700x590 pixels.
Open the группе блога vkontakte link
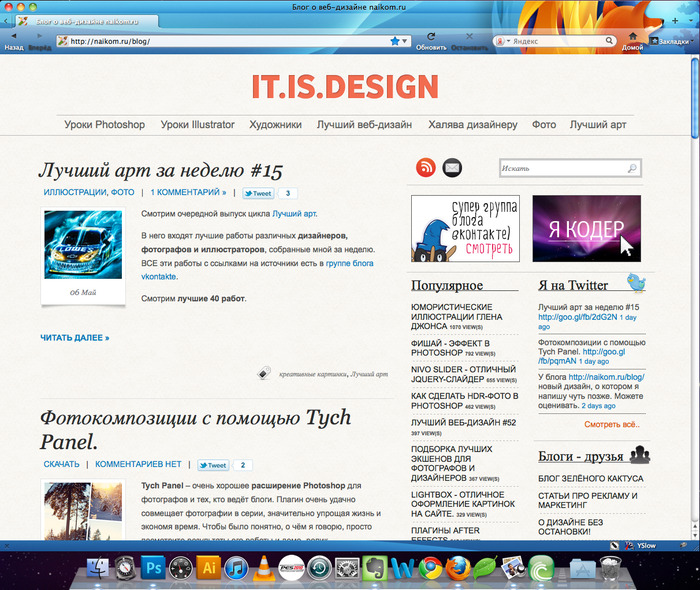350,263
